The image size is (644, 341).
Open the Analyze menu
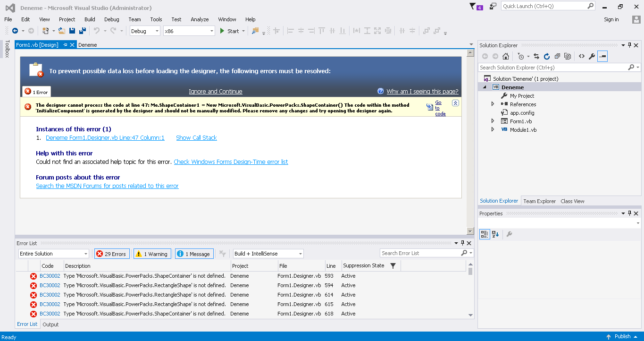coord(200,19)
